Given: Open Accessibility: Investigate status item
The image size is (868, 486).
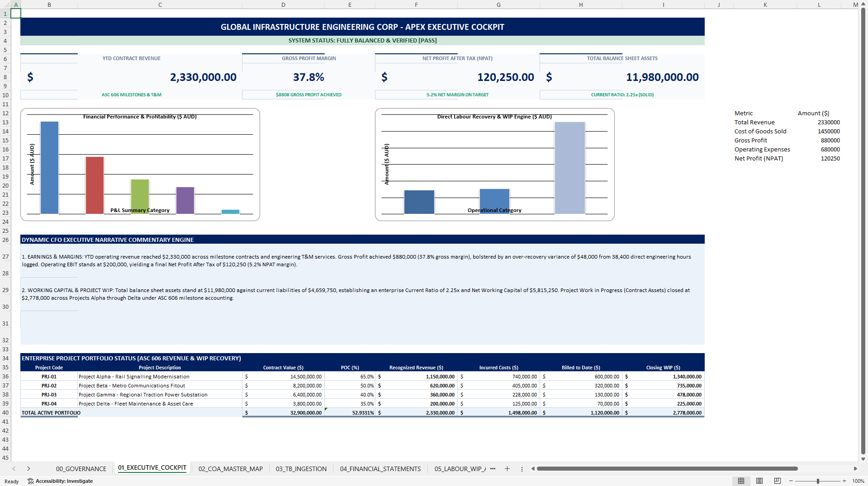Looking at the screenshot, I should click(x=60, y=481).
